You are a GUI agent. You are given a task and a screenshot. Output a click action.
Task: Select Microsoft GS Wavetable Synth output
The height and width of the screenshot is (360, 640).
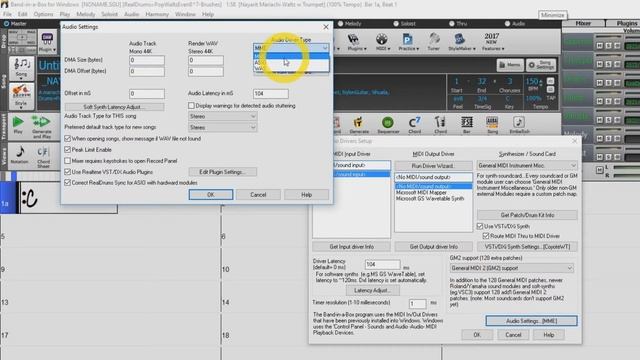[x=430, y=198]
